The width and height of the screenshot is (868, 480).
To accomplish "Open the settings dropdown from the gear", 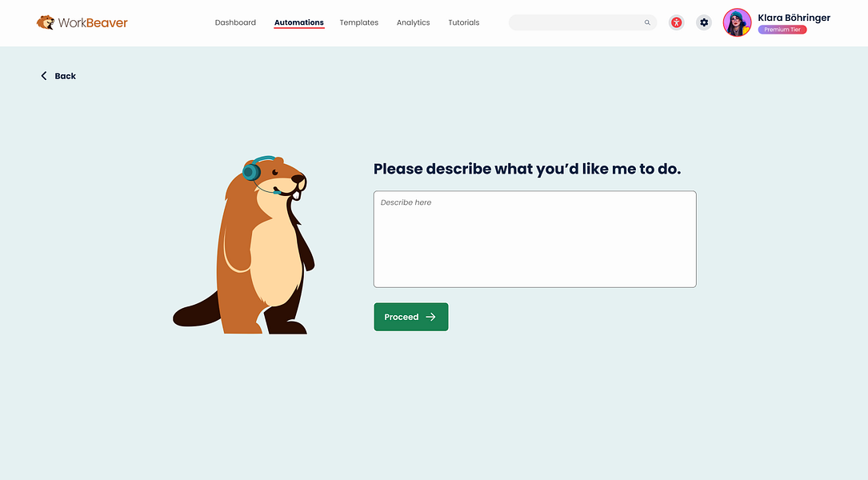I will (x=703, y=22).
